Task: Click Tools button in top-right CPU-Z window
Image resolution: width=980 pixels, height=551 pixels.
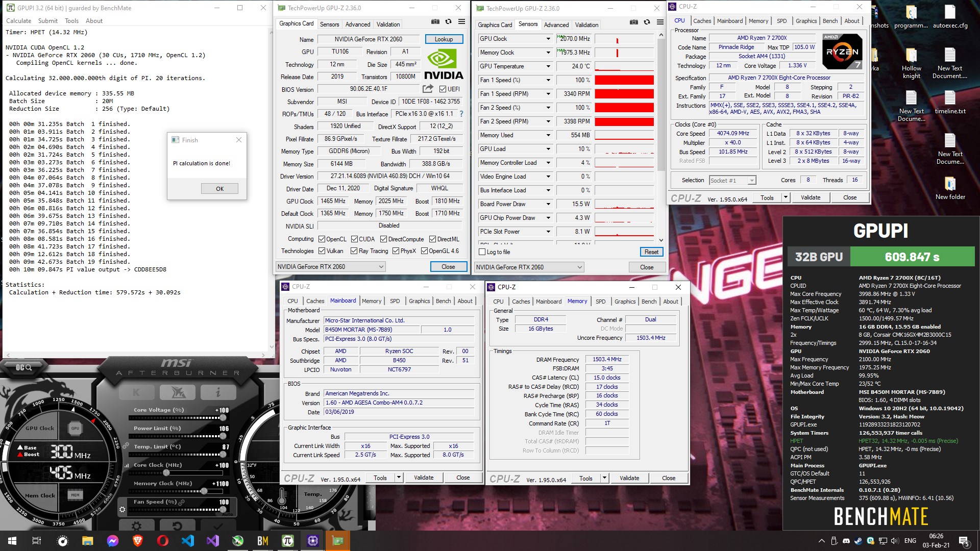Action: 767,198
